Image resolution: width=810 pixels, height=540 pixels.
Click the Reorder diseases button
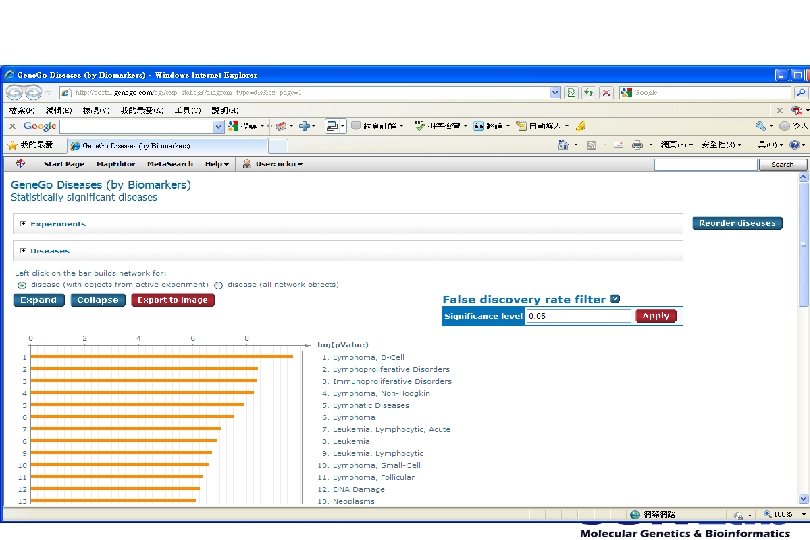click(x=737, y=223)
